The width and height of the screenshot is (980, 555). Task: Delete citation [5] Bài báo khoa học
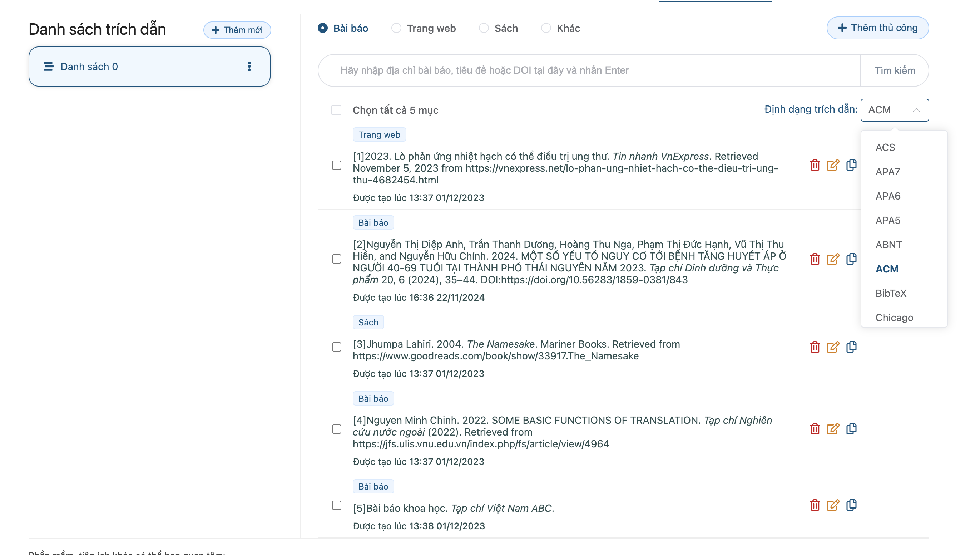[x=815, y=505]
